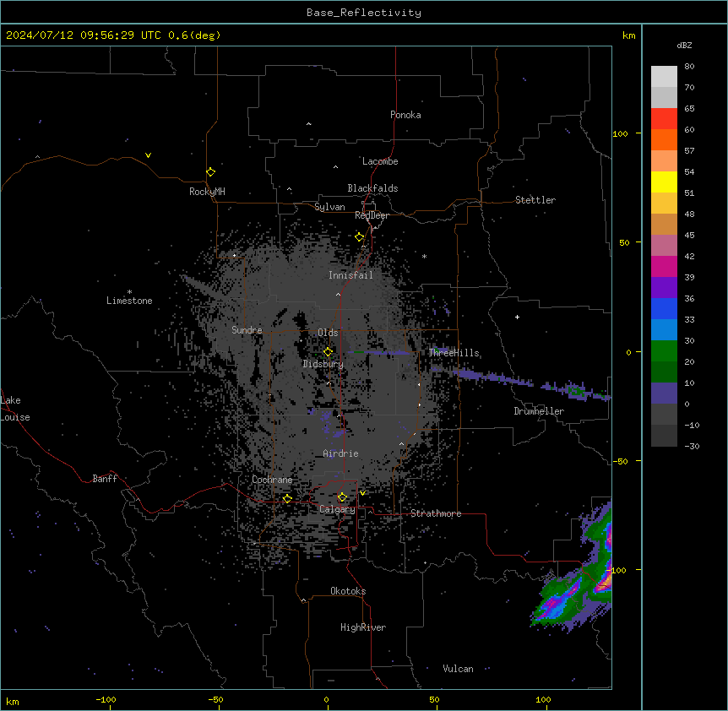This screenshot has height=711, width=728.
Task: Click the Airdrie city label
Action: [340, 453]
